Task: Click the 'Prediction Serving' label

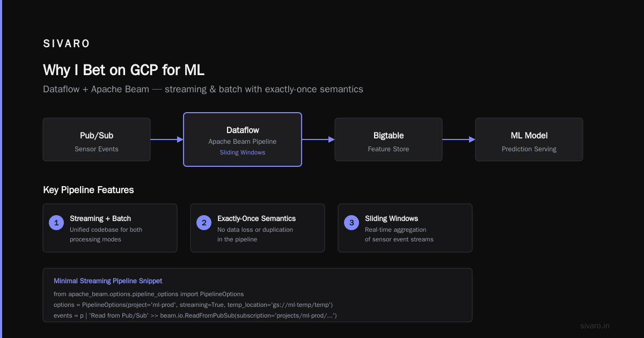Action: (x=529, y=149)
